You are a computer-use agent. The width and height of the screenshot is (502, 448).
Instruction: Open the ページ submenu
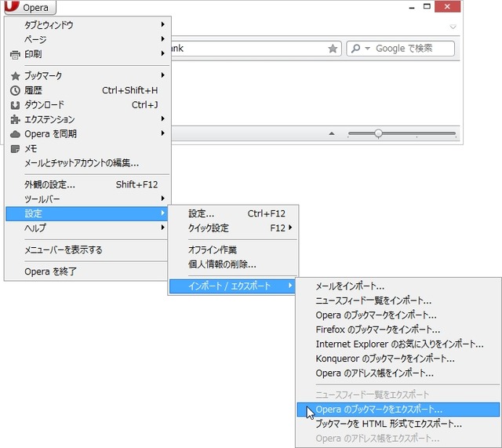point(89,39)
